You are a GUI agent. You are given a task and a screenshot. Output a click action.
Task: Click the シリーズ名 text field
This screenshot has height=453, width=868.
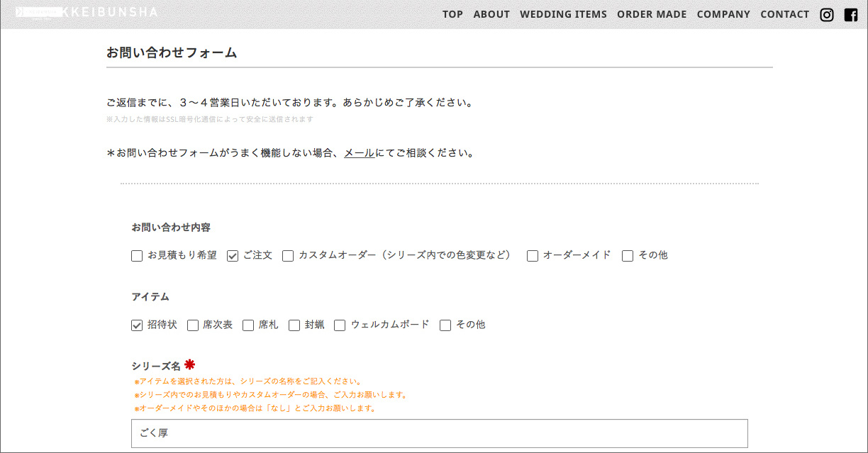[x=440, y=433]
